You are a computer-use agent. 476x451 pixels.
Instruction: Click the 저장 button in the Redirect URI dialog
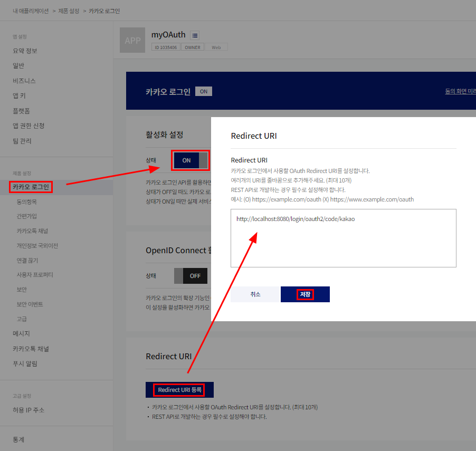point(305,294)
